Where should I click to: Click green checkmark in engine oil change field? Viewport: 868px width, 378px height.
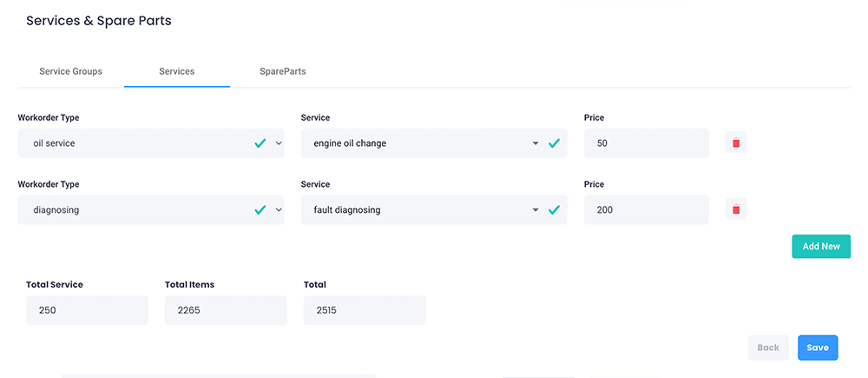tap(554, 143)
